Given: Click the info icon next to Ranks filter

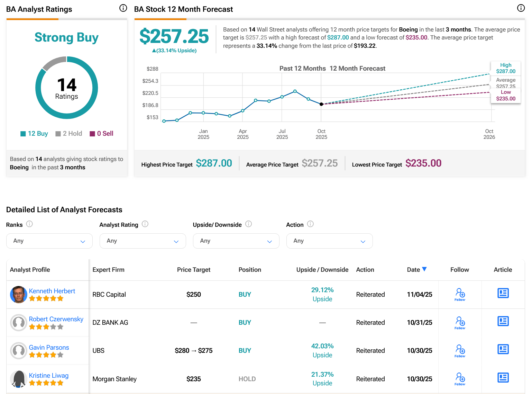Looking at the screenshot, I should point(30,224).
